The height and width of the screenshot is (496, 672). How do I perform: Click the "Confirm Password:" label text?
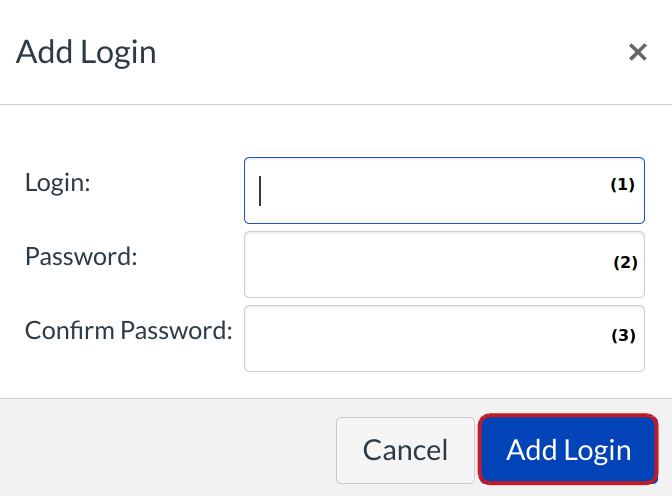click(128, 330)
